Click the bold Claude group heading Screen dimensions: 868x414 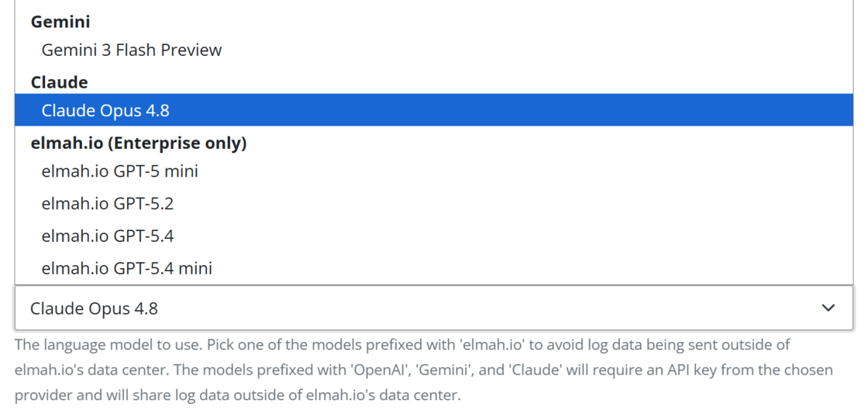click(x=59, y=82)
